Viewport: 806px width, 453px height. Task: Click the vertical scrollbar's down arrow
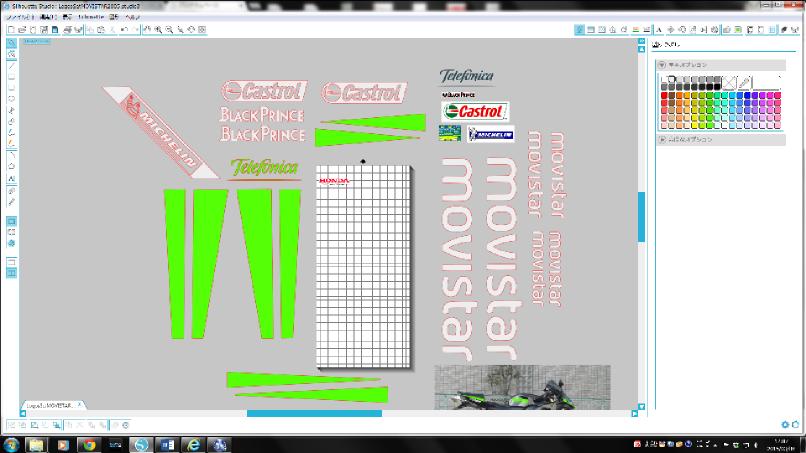coord(642,407)
